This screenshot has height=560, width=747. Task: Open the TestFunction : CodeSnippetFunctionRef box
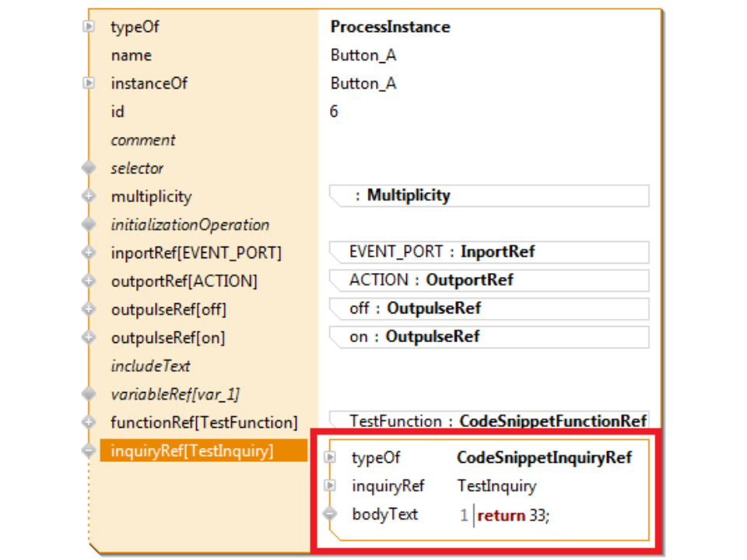pos(490,421)
